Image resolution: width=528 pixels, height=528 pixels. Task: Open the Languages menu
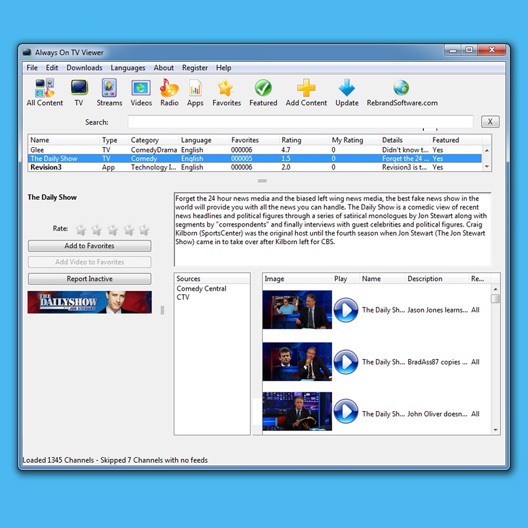(x=128, y=68)
